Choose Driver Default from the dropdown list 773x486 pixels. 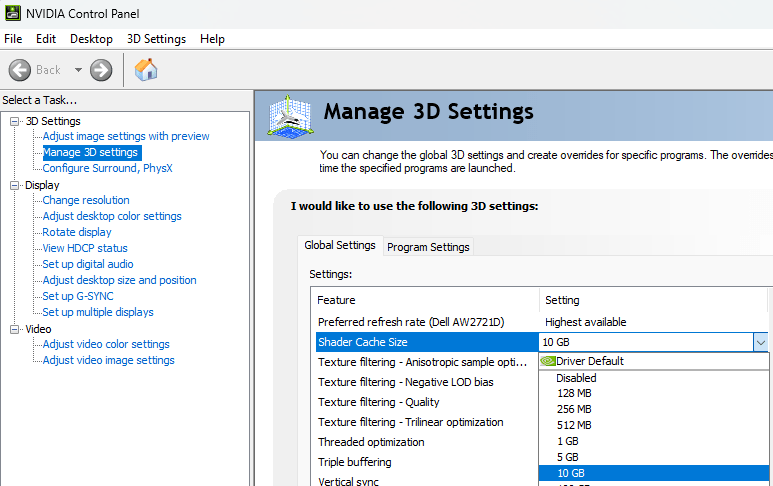[589, 361]
